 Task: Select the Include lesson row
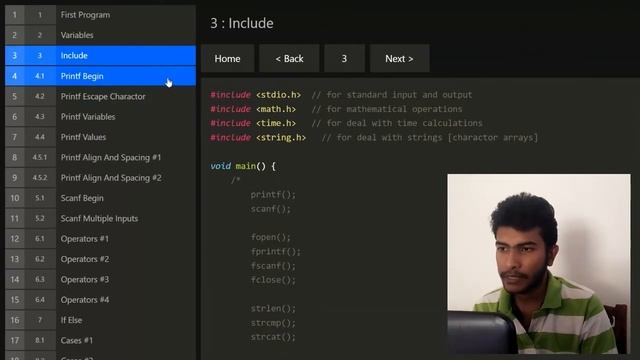point(100,56)
